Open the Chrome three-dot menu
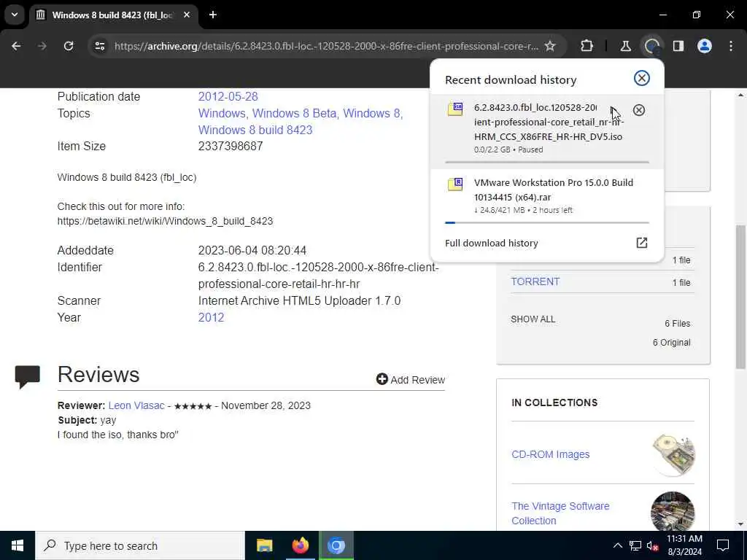 point(731,46)
